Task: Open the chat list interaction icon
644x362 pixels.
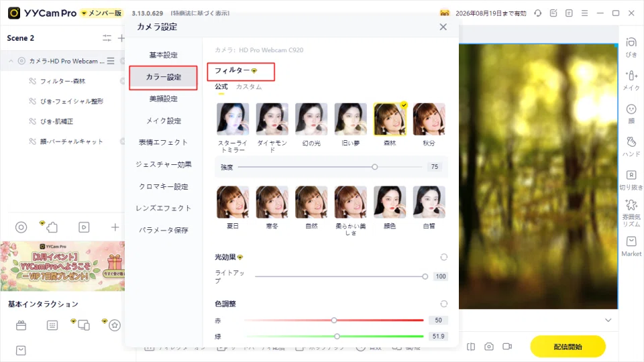Action: pos(52,326)
